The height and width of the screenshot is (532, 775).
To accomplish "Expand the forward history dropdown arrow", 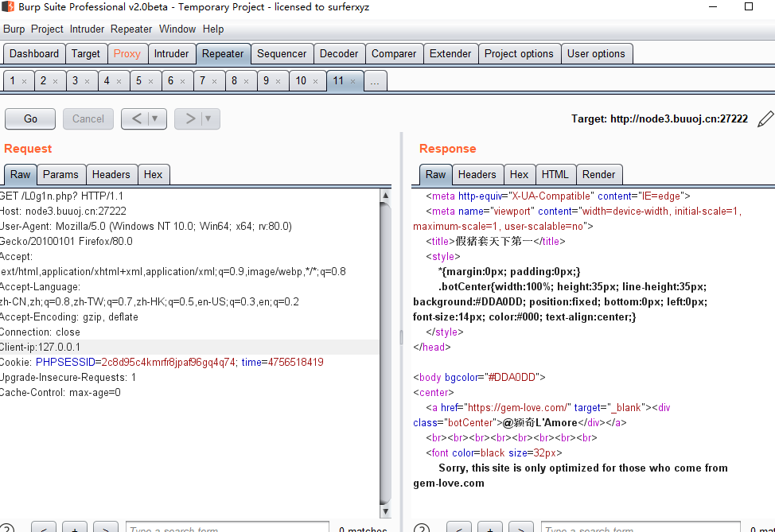I will [x=208, y=118].
